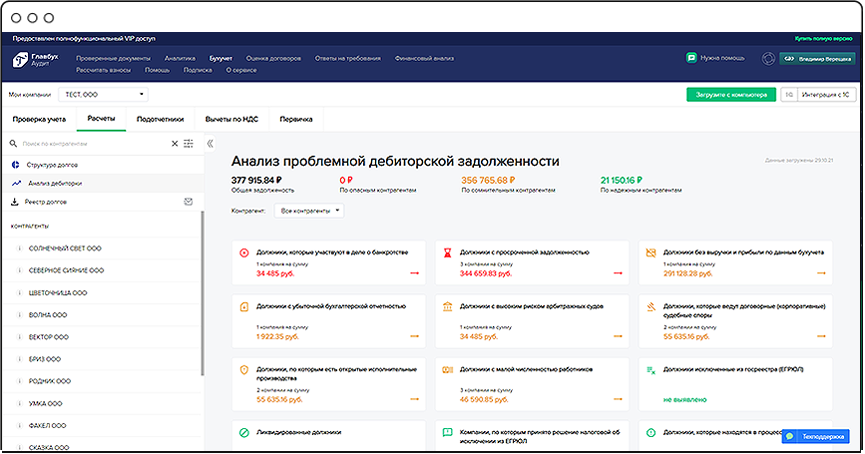
Task: Click the bankruptcy debtors target icon
Action: pos(244,253)
